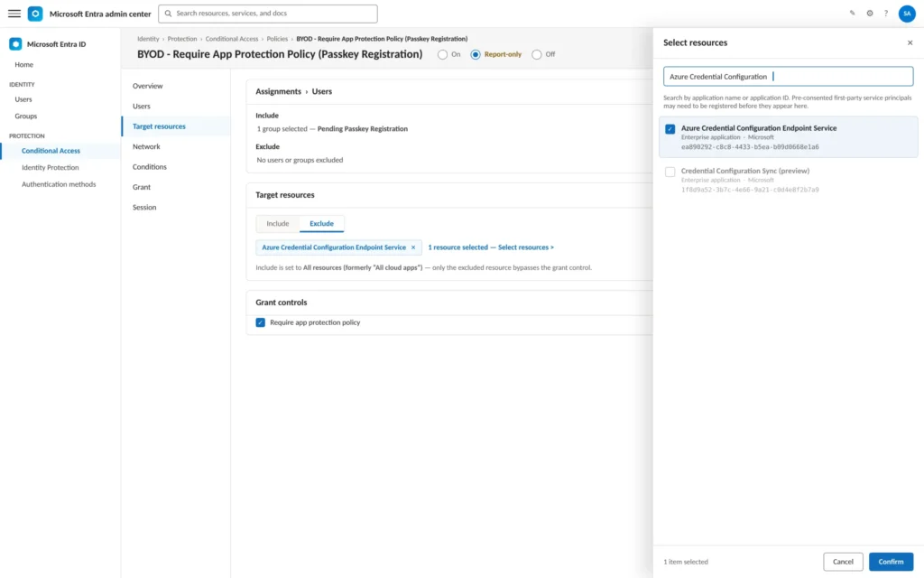Image resolution: width=924 pixels, height=578 pixels.
Task: Switch to the Exclude tab
Action: click(x=322, y=224)
